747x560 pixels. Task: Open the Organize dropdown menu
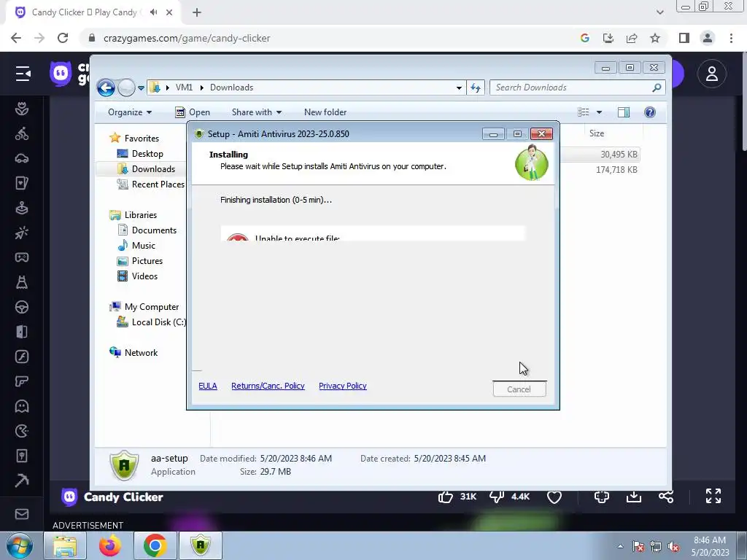click(130, 112)
